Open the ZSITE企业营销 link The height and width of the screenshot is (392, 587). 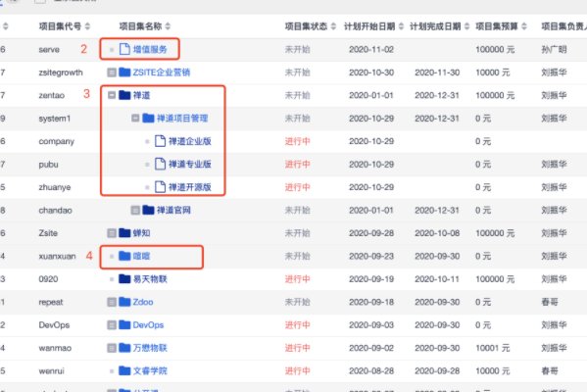coord(162,73)
